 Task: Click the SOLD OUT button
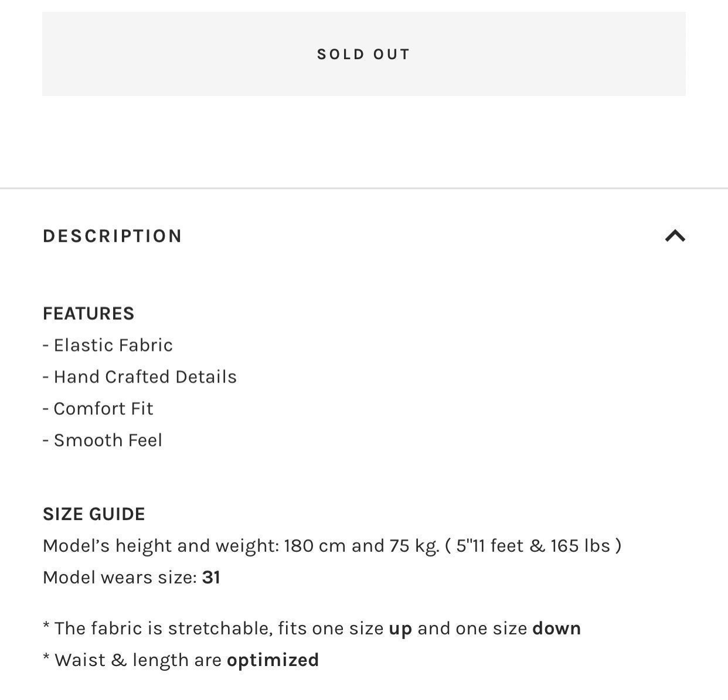click(x=363, y=54)
